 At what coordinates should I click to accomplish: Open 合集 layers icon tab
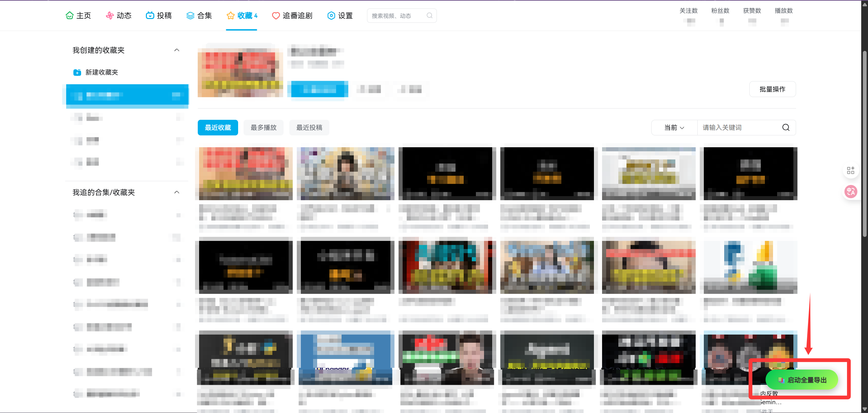tap(190, 16)
